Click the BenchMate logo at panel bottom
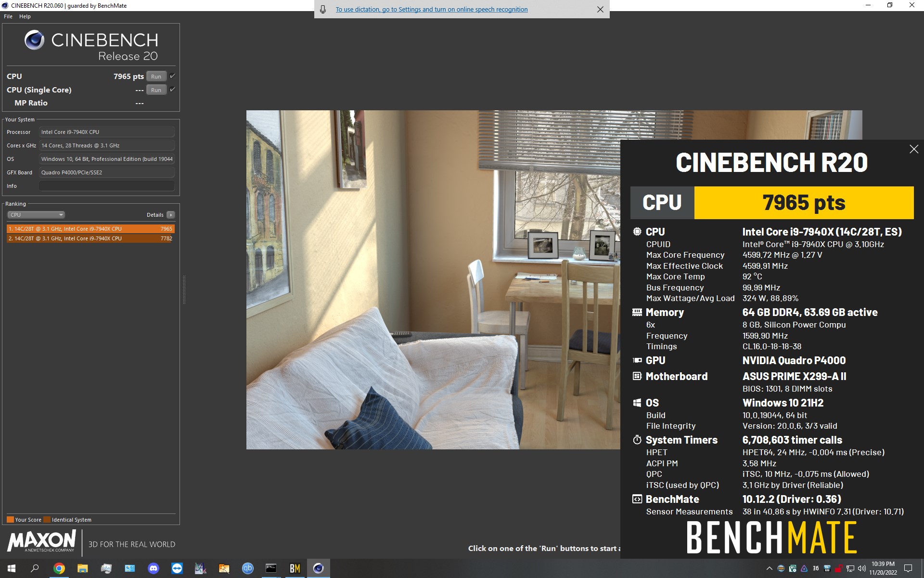The width and height of the screenshot is (924, 578). [771, 537]
